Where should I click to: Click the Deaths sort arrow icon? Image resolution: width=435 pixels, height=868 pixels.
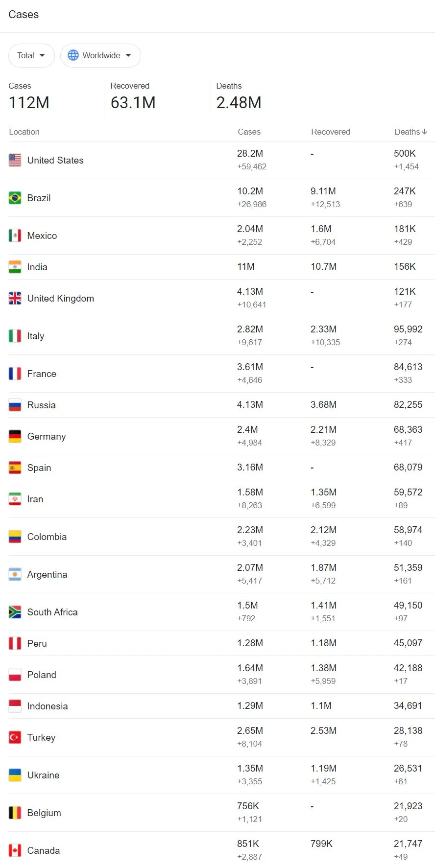click(x=424, y=132)
